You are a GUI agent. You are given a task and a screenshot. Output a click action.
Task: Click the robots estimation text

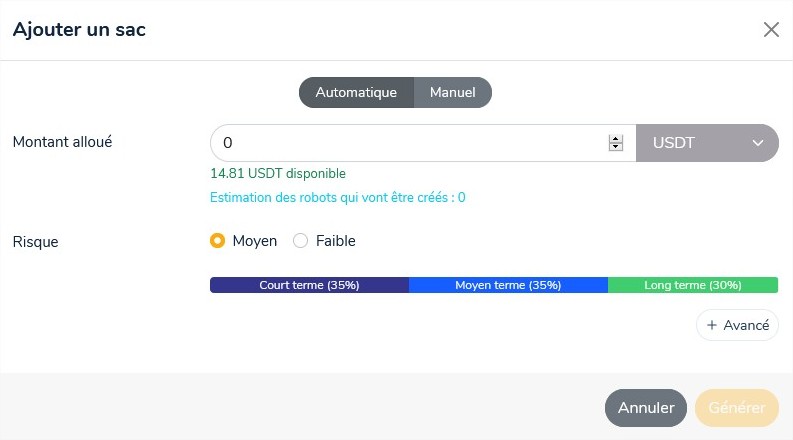point(337,197)
